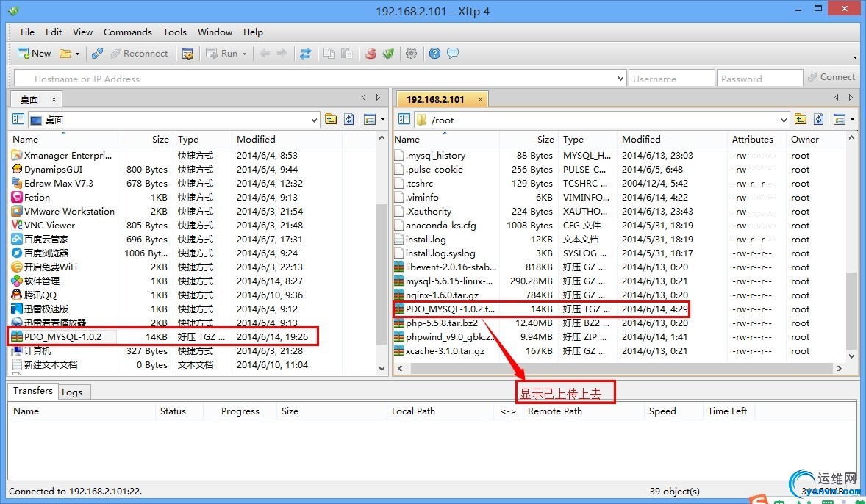The image size is (866, 504).
Task: Expand the local path 桌面 dropdown
Action: pyautogui.click(x=314, y=120)
